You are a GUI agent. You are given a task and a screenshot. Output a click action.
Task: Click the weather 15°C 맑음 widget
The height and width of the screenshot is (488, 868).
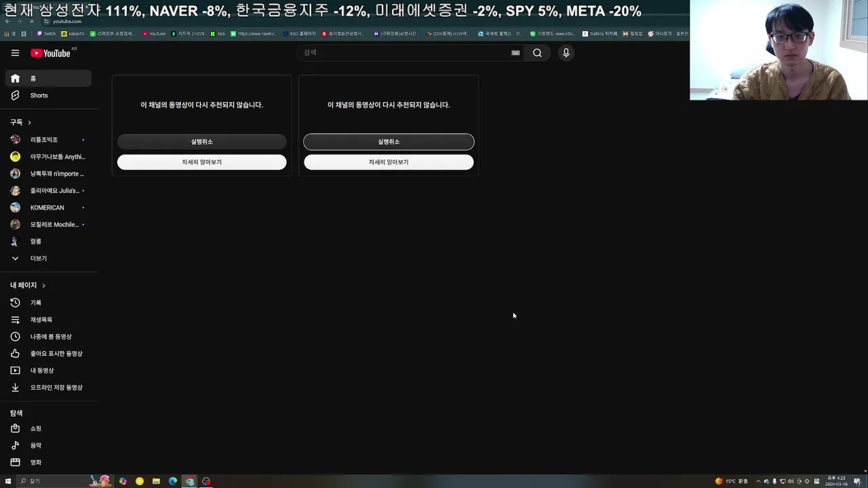pos(731,481)
